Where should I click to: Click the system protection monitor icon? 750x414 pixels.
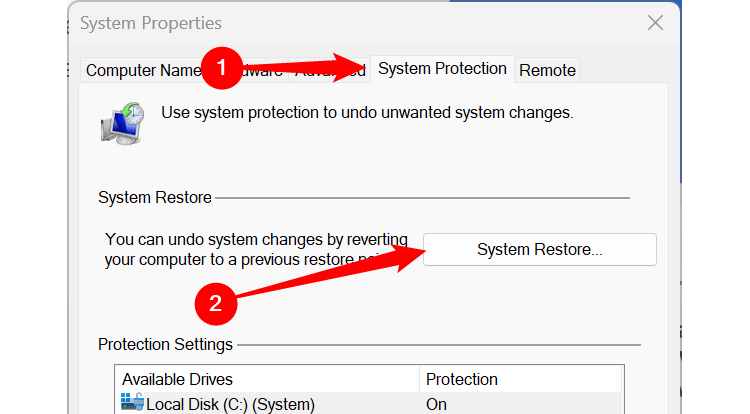(x=121, y=121)
